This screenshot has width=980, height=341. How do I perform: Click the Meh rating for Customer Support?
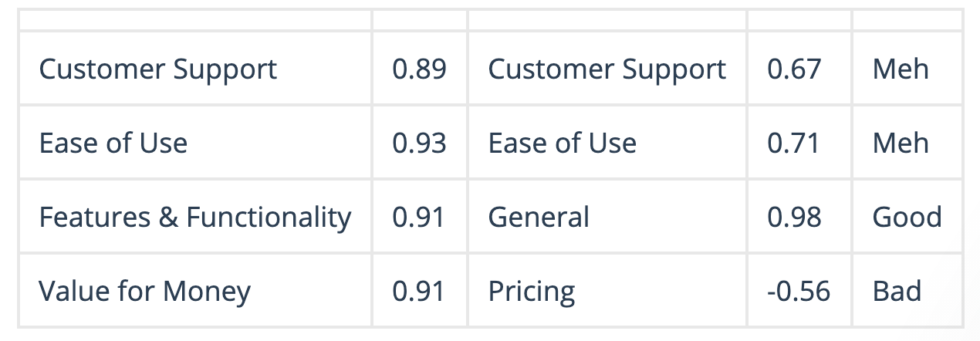[x=901, y=69]
